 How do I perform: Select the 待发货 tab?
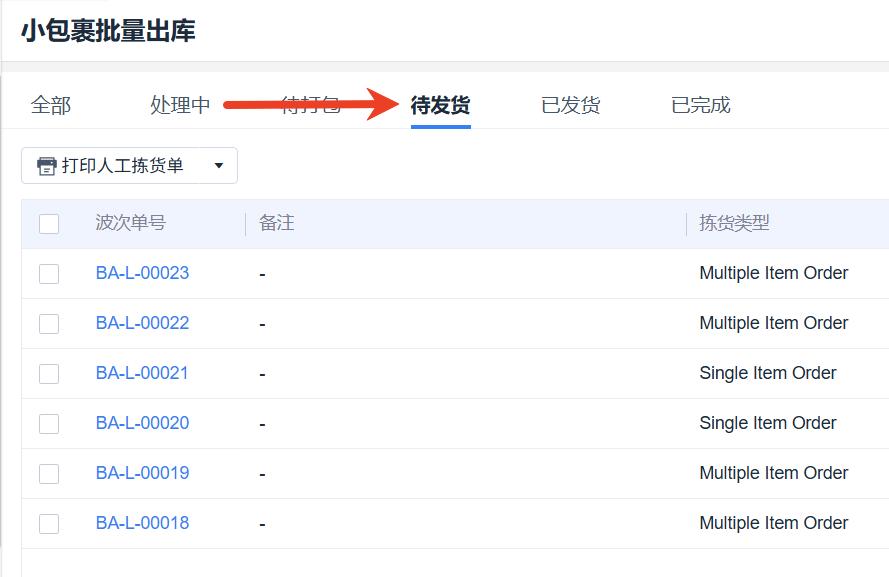click(440, 105)
